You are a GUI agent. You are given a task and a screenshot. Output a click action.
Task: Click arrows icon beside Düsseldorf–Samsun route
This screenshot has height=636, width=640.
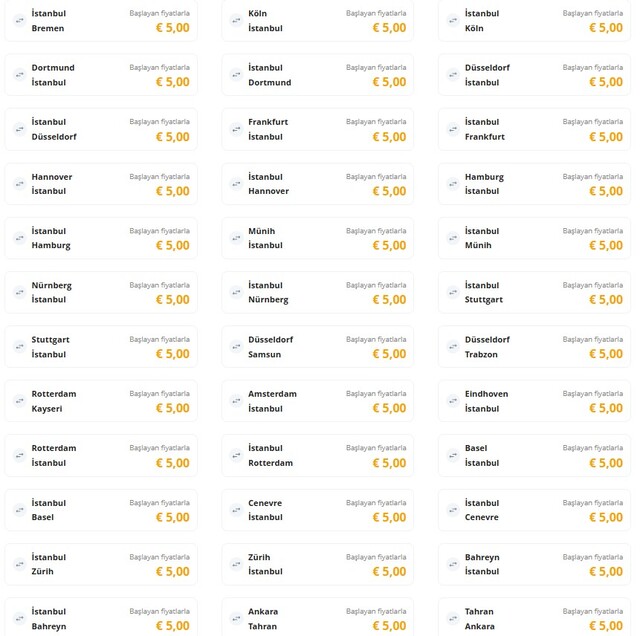pos(236,346)
